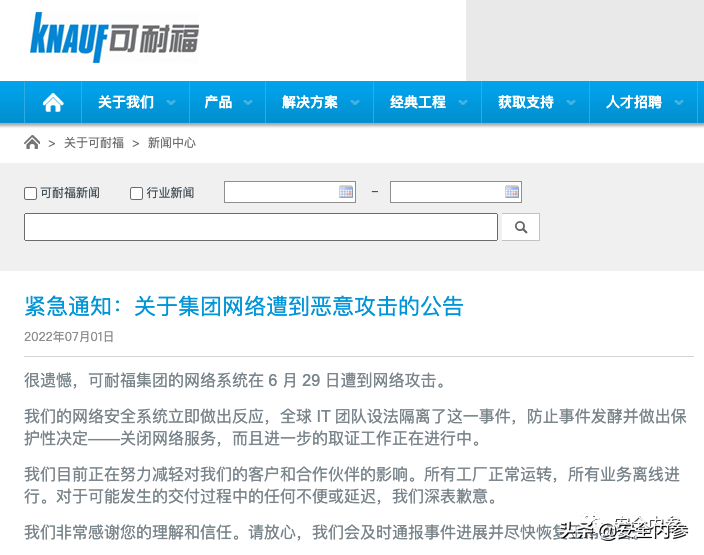704x555 pixels.
Task: Go to home via navbar house icon
Action: pos(53,102)
